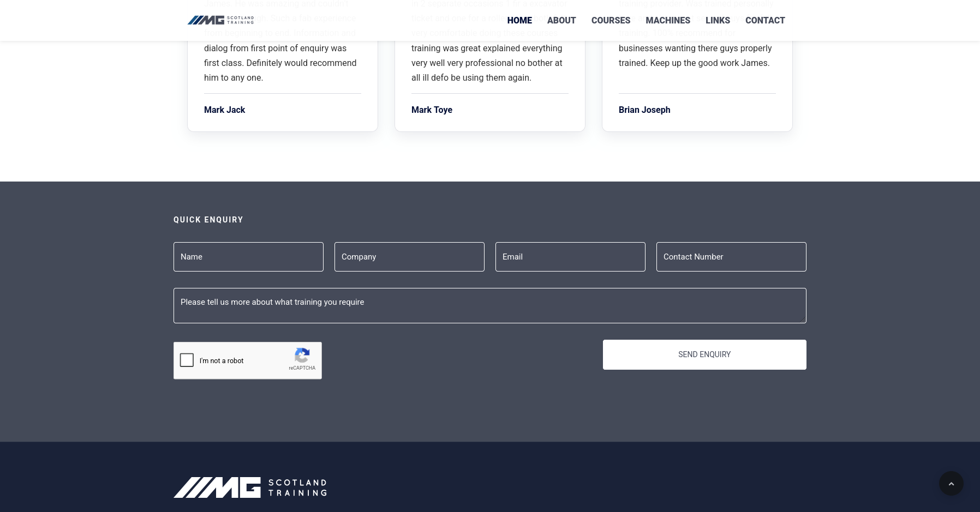
Task: Go to the ABOUT page
Action: [x=561, y=20]
